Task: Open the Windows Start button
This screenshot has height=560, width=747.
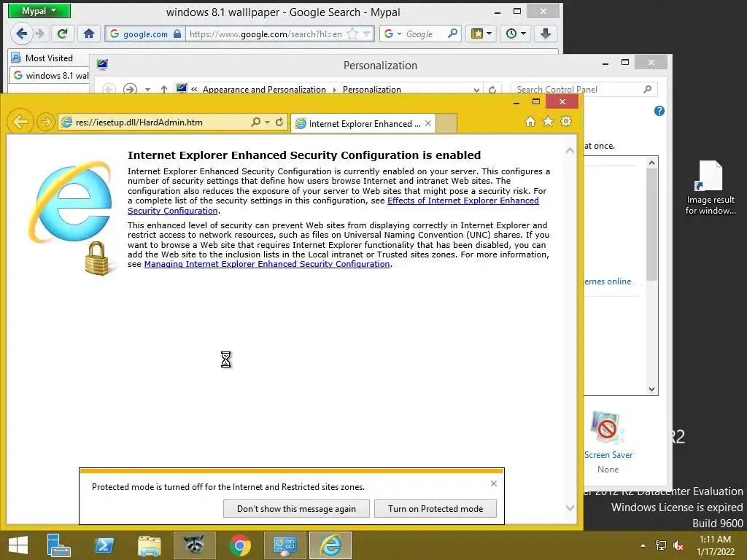Action: pos(18,545)
